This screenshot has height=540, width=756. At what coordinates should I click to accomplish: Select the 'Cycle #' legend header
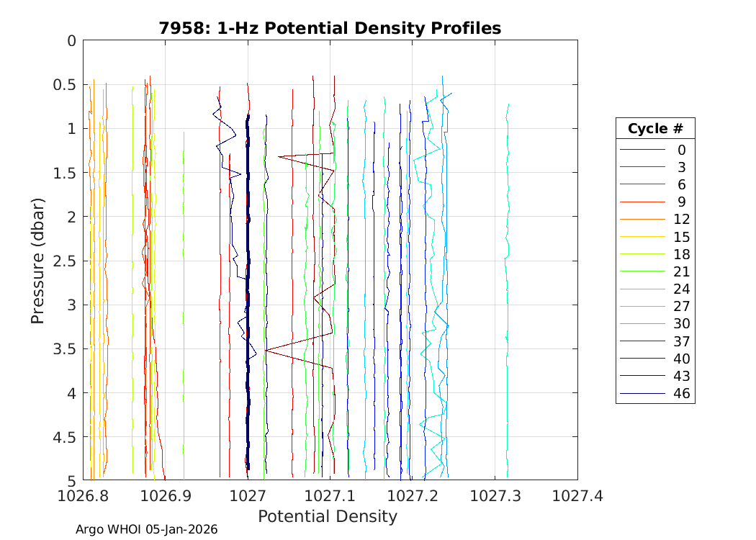pos(654,129)
